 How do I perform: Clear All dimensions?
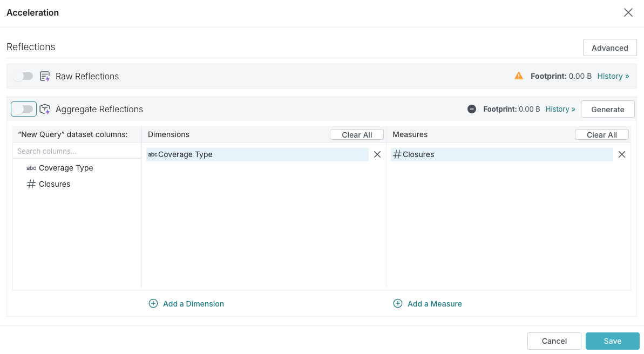tap(357, 135)
